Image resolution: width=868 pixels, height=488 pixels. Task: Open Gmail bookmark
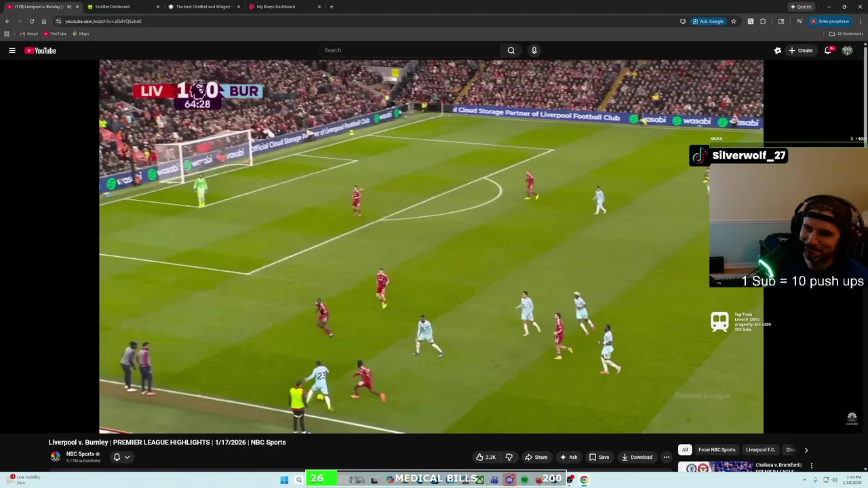[x=28, y=34]
